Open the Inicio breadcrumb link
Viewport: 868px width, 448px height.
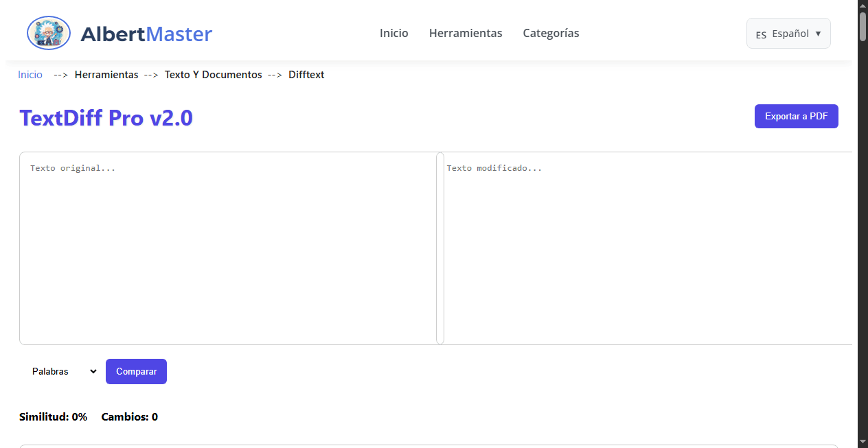30,74
